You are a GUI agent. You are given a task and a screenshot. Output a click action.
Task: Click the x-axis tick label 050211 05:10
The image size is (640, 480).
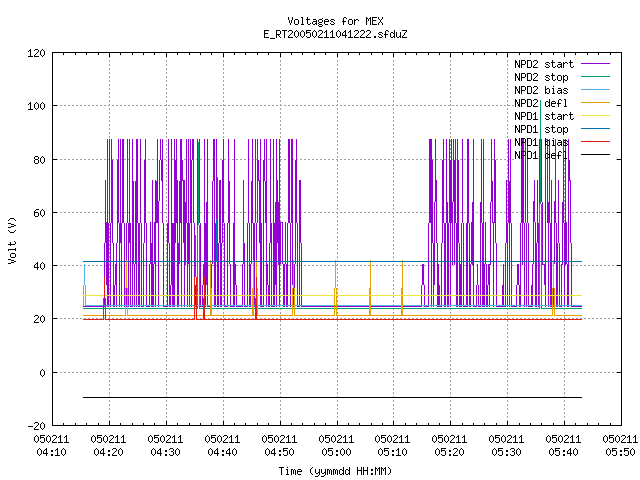(x=393, y=446)
